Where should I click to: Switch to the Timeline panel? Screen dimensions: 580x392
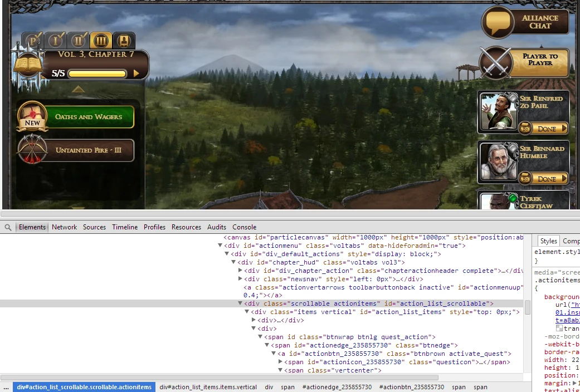tap(125, 227)
